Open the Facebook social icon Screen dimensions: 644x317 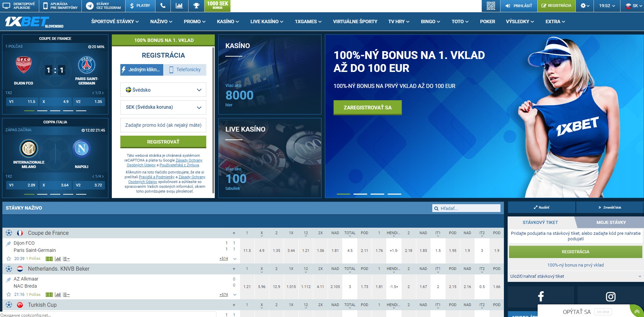tap(541, 297)
